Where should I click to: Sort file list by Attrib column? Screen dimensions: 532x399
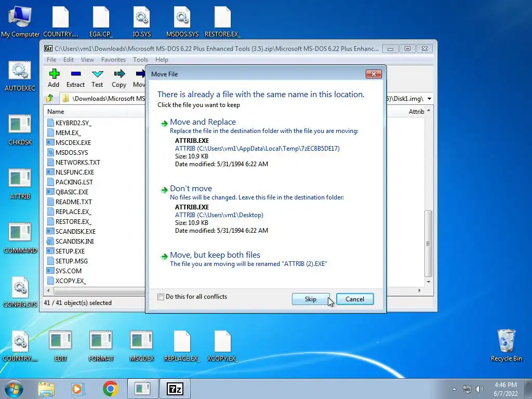(x=416, y=112)
